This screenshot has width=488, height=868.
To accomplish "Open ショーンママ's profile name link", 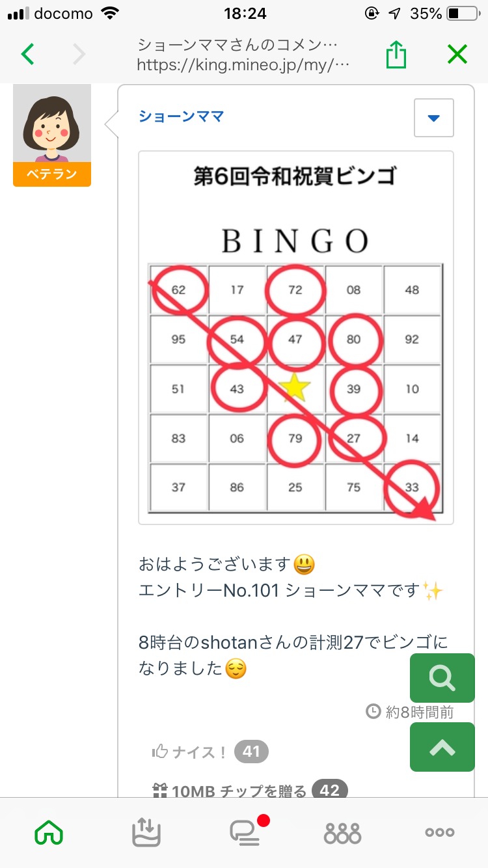I will (x=181, y=116).
